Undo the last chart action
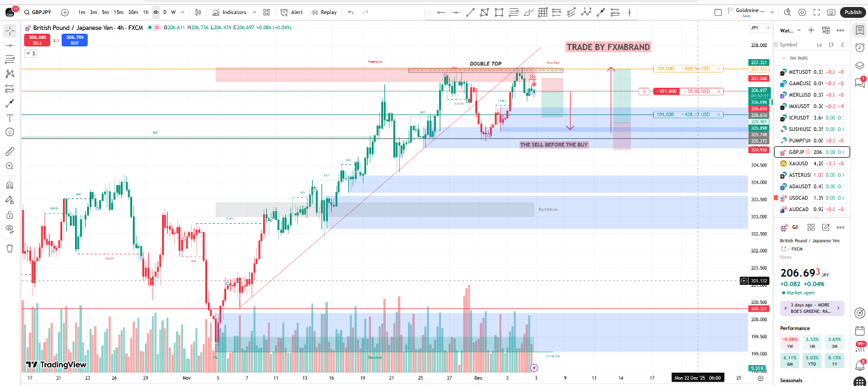The image size is (868, 386). click(x=351, y=12)
